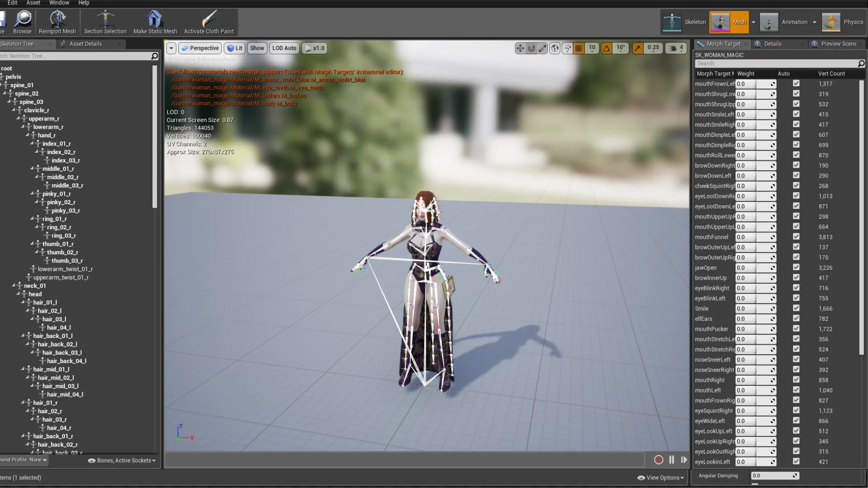The image size is (868, 488).
Task: Step forward one frame in playback
Action: 684,460
